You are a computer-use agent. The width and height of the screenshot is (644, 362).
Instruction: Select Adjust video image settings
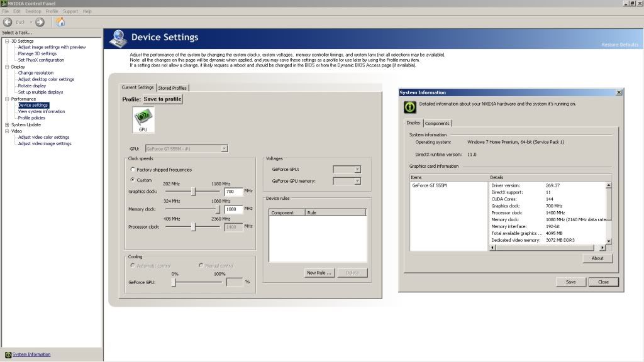tap(45, 144)
